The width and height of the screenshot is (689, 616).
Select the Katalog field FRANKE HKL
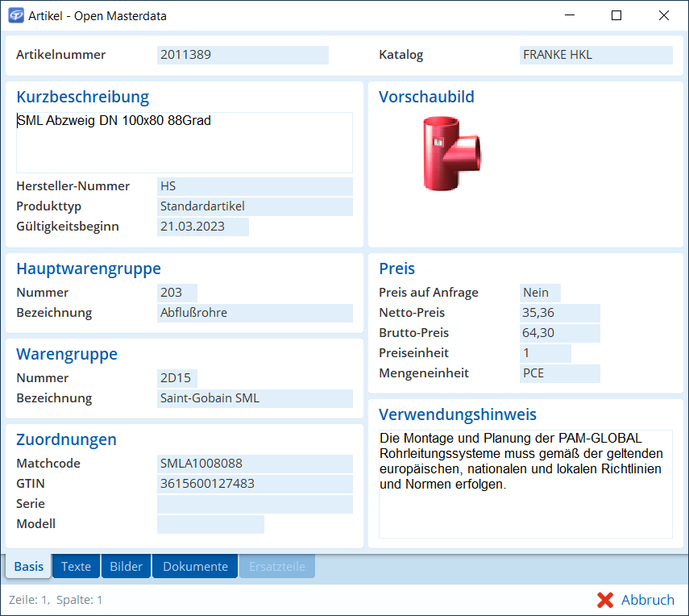coord(596,55)
